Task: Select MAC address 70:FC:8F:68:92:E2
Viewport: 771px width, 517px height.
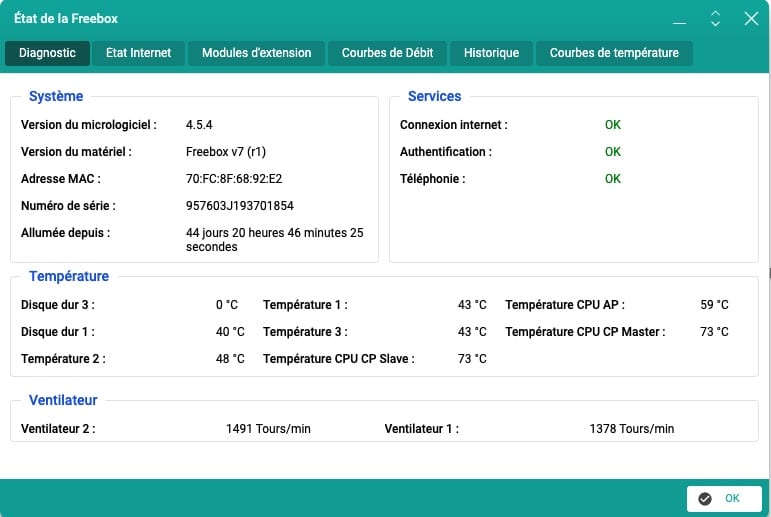Action: point(234,179)
